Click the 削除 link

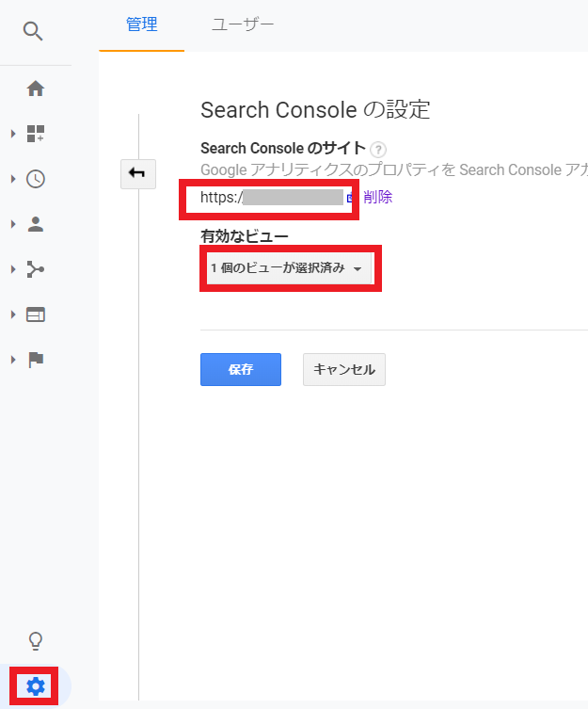tap(377, 197)
